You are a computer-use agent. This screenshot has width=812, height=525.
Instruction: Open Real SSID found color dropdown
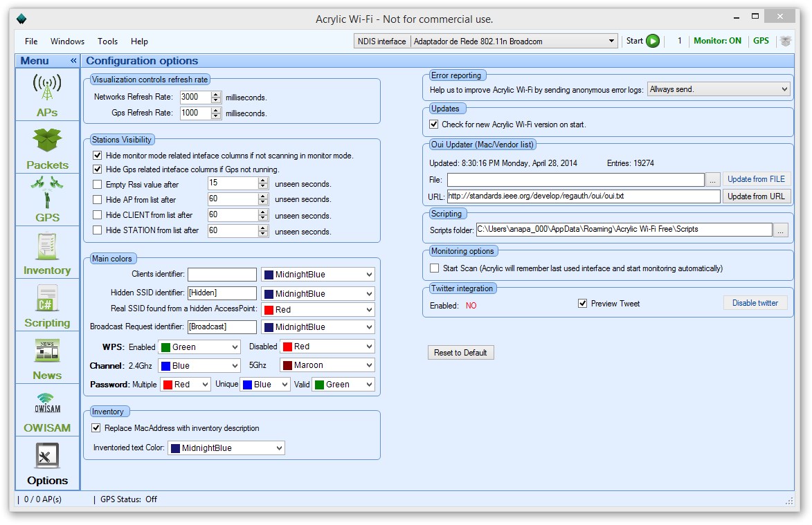[x=318, y=309]
